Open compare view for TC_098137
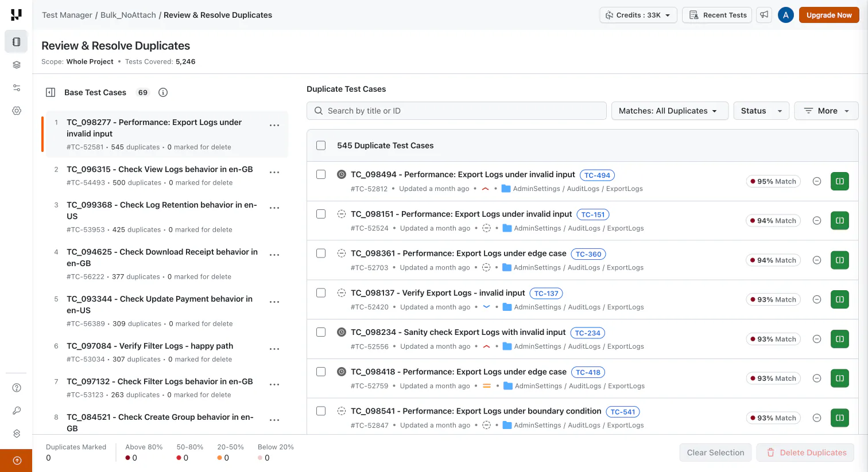The image size is (868, 472). point(840,299)
